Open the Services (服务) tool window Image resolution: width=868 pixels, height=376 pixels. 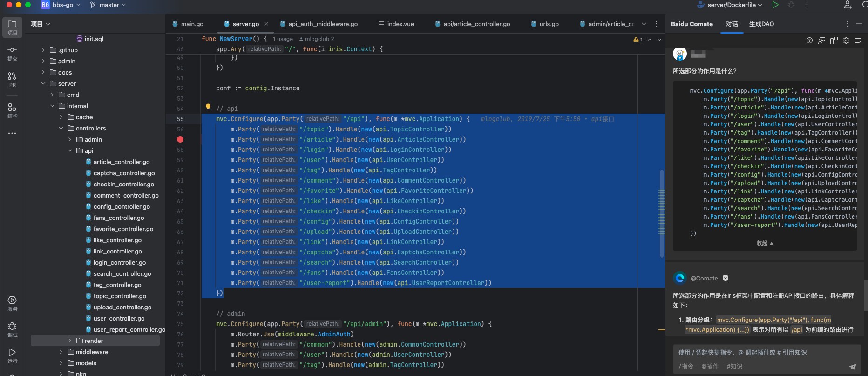pyautogui.click(x=12, y=304)
